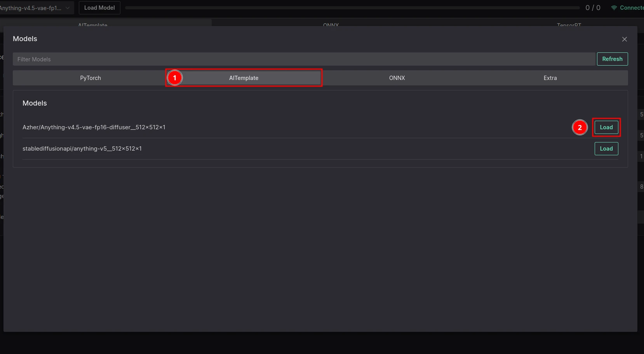644x354 pixels.
Task: Close the Models dialog with the X
Action: [624, 39]
